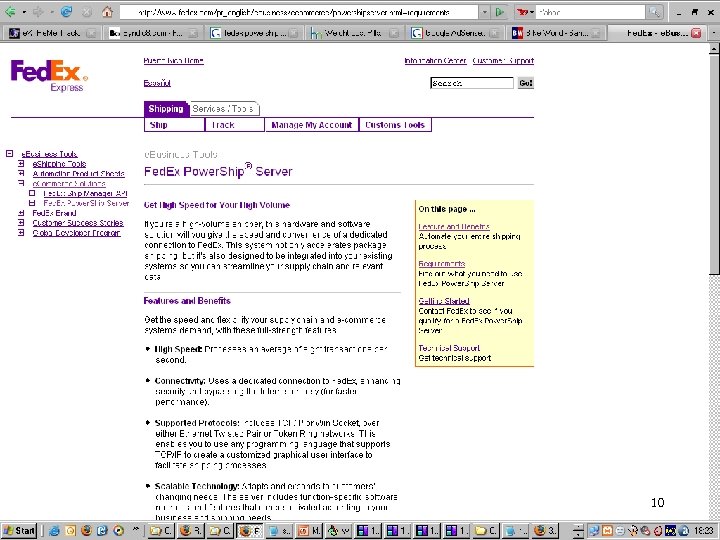Select the Services/Tools site tab
The width and height of the screenshot is (720, 540).
coord(224,109)
